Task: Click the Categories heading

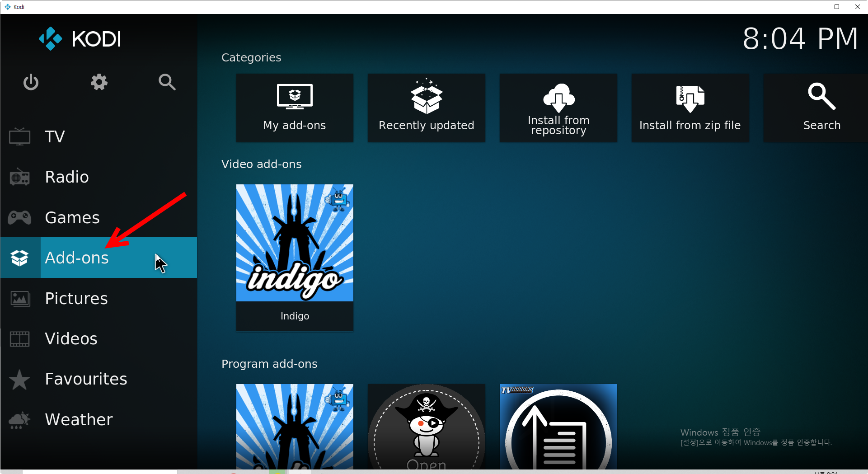Action: pyautogui.click(x=251, y=58)
